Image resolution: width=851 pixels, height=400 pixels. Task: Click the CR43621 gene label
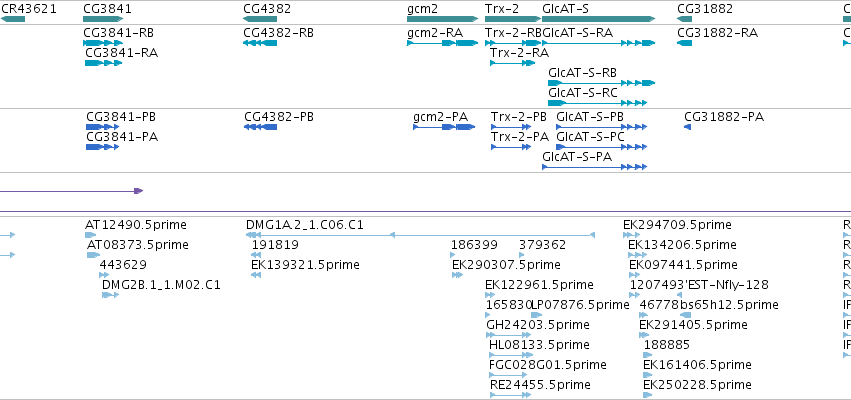coord(28,9)
